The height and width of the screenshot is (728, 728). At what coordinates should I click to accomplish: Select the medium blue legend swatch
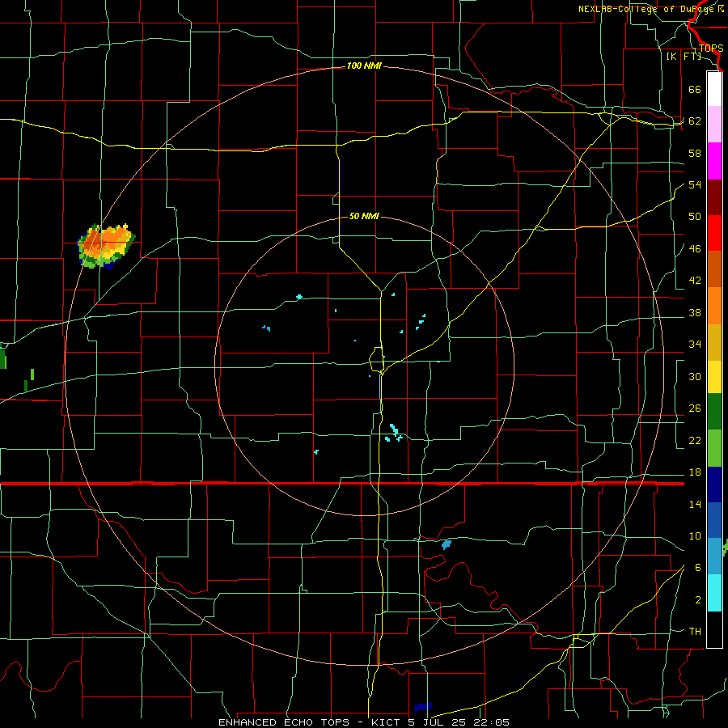click(x=714, y=520)
